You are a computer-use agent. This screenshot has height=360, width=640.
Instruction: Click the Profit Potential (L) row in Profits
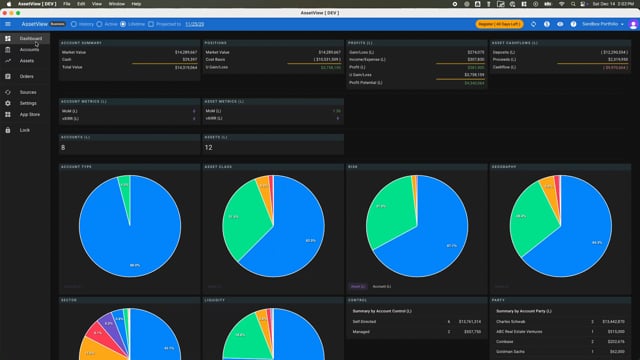coord(417,83)
